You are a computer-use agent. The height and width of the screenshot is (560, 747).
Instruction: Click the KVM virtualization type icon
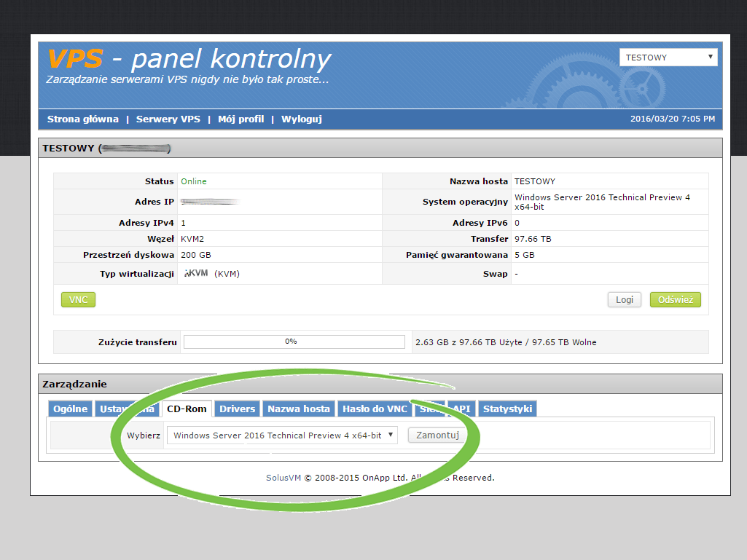[196, 274]
